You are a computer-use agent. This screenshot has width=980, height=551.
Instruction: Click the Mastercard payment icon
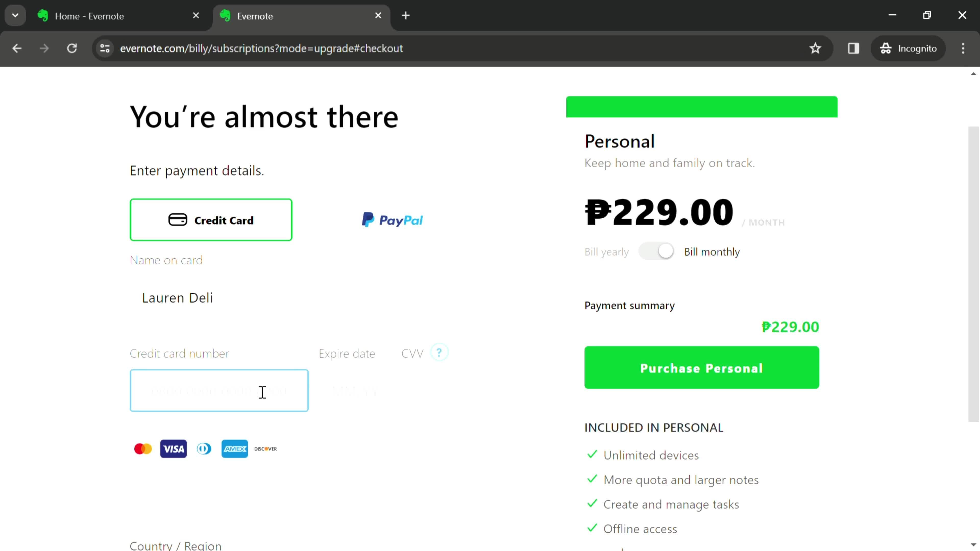[x=142, y=449]
